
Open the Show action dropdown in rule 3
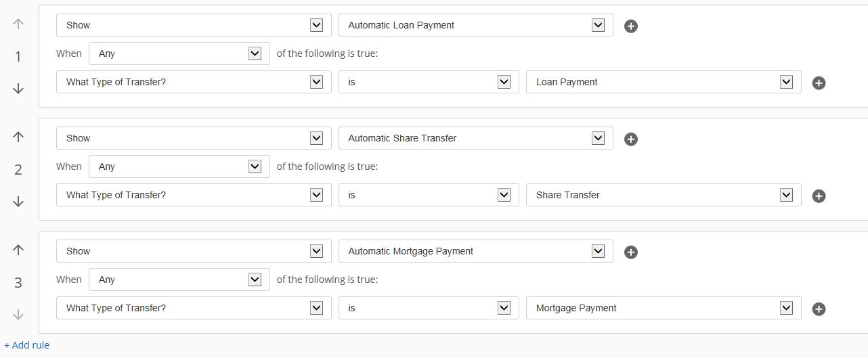pyautogui.click(x=194, y=251)
